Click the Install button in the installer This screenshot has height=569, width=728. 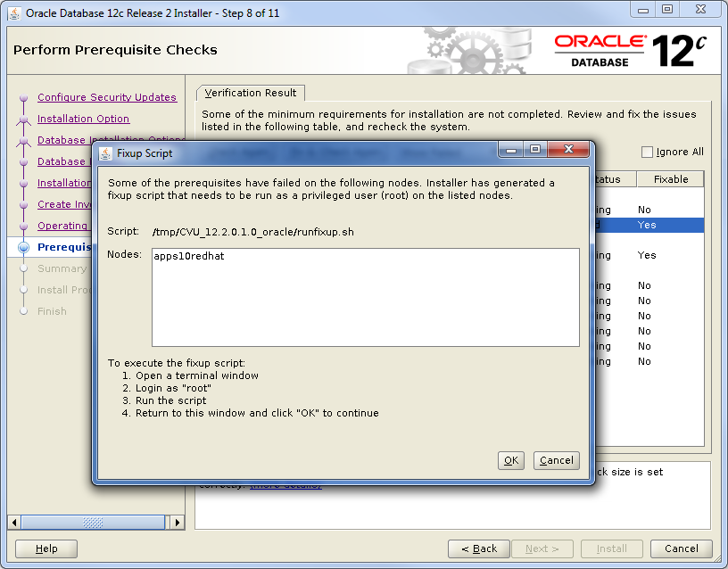point(611,548)
